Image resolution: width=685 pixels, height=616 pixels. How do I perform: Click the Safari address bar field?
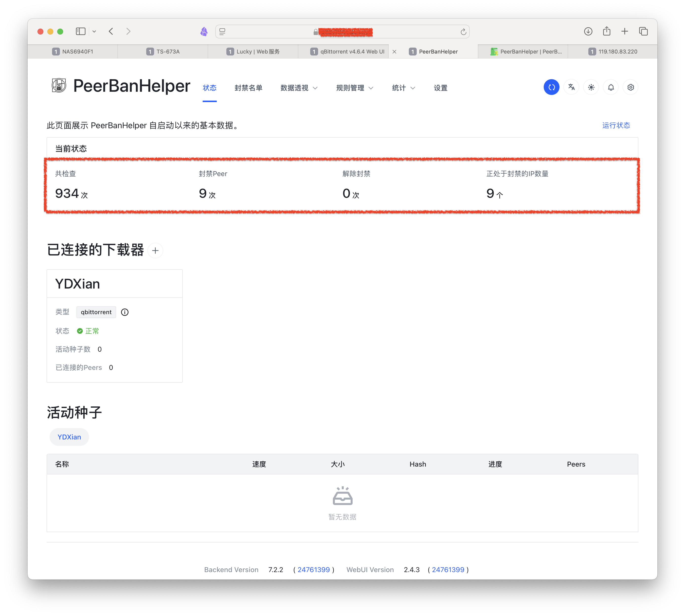[342, 32]
